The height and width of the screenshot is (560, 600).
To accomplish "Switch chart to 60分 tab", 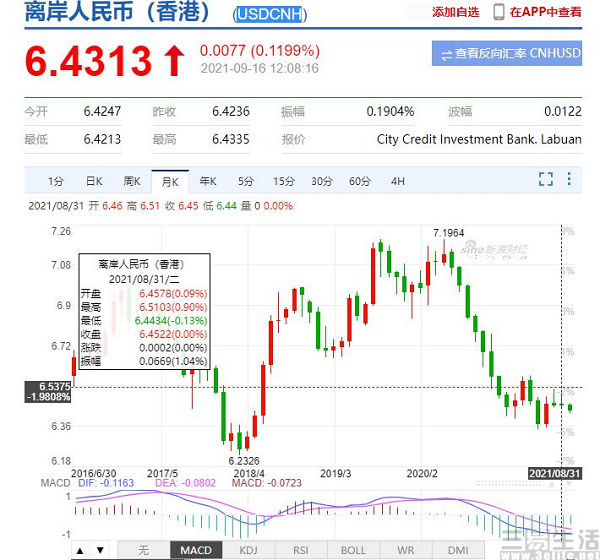I will point(360,181).
